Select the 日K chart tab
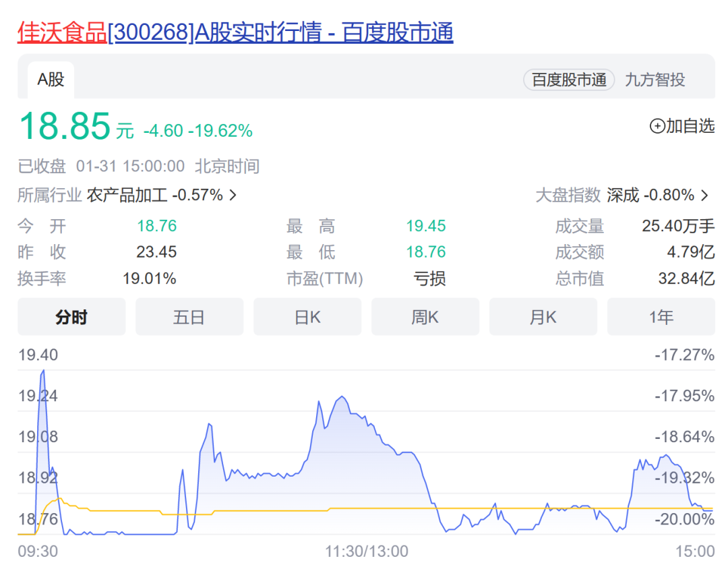This screenshot has height=569, width=728. [x=307, y=317]
